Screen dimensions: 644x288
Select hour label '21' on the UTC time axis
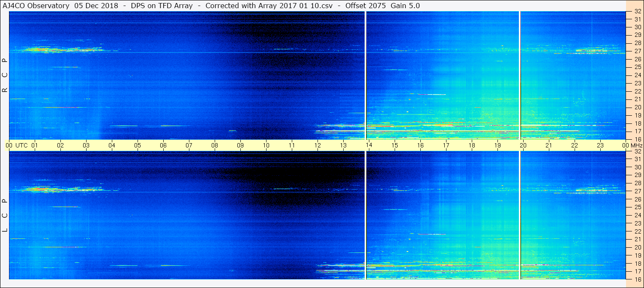[x=549, y=145]
